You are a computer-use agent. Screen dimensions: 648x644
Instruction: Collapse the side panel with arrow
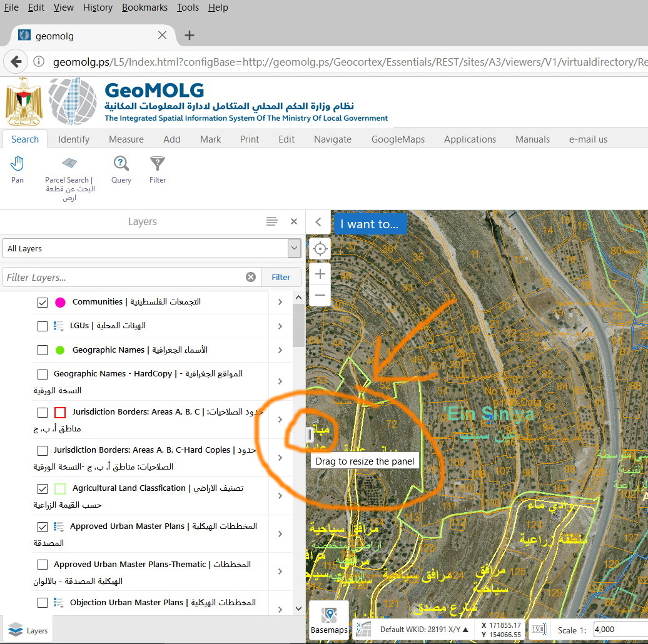(x=318, y=222)
